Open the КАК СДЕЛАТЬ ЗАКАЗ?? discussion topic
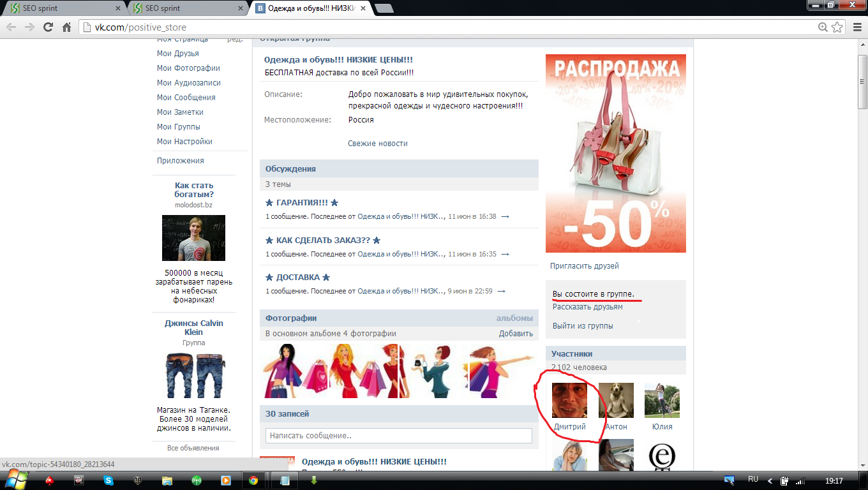The image size is (868, 490). pos(323,241)
